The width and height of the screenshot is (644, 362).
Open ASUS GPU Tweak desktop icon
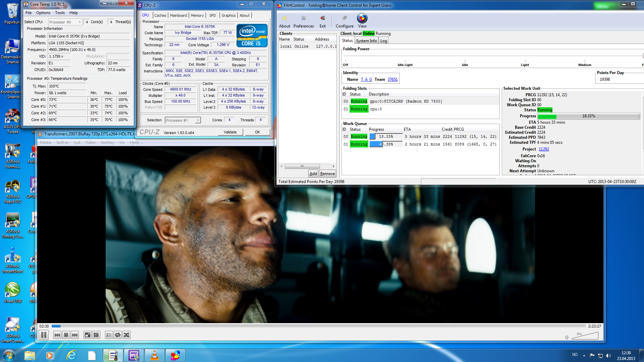(13, 121)
